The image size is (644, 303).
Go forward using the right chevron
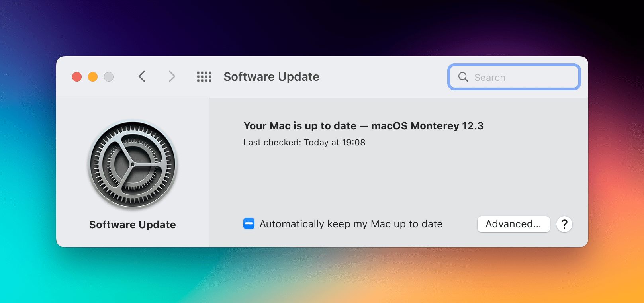(x=172, y=76)
